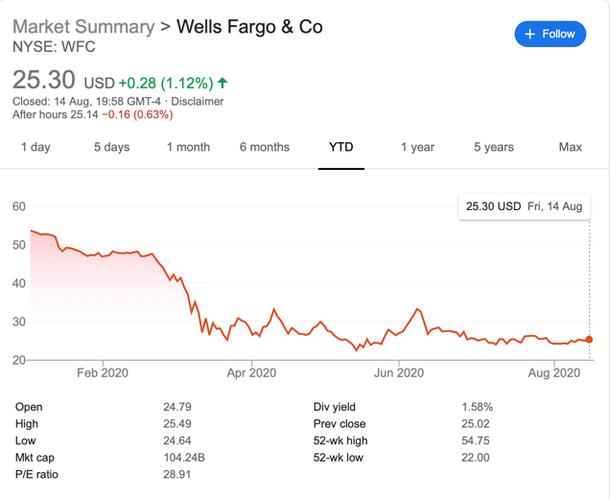Open the 1 month chart view

[x=188, y=147]
